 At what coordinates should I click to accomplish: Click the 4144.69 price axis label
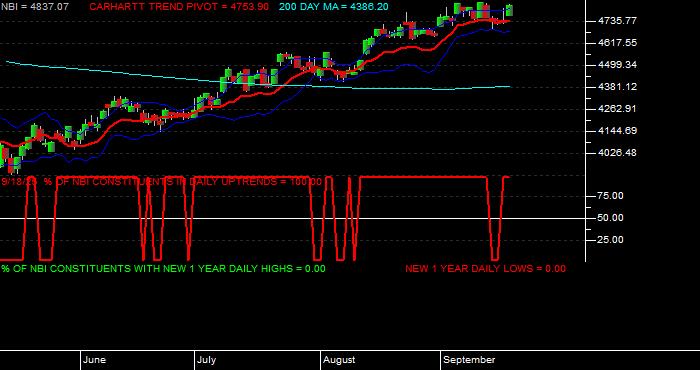point(617,131)
